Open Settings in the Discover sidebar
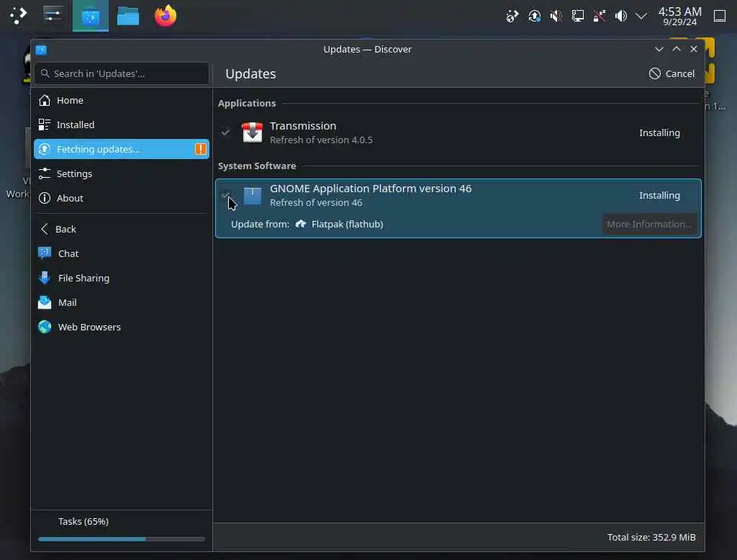This screenshot has height=560, width=737. tap(121, 173)
